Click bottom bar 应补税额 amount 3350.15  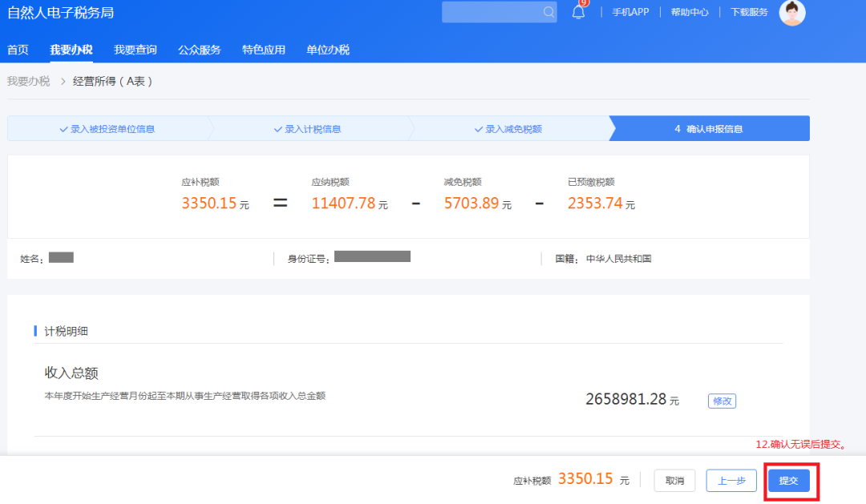[585, 478]
